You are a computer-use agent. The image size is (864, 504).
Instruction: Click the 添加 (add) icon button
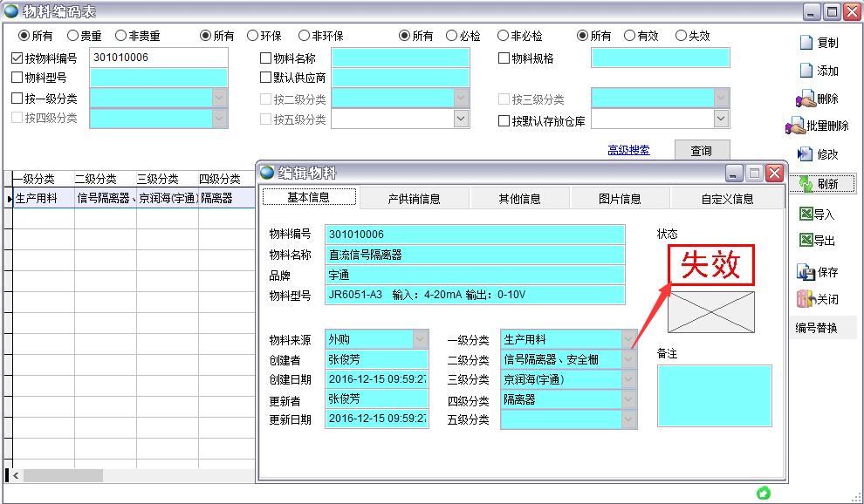(x=806, y=71)
